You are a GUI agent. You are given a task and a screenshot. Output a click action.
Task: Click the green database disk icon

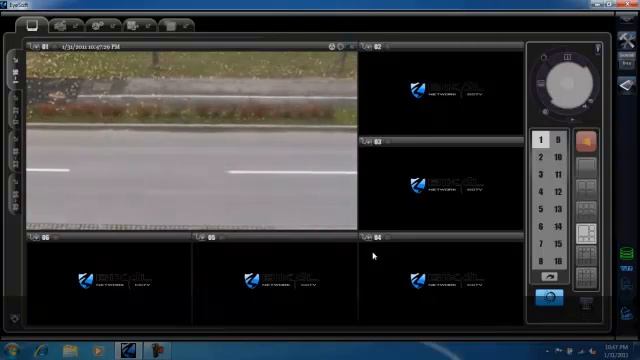point(627,253)
